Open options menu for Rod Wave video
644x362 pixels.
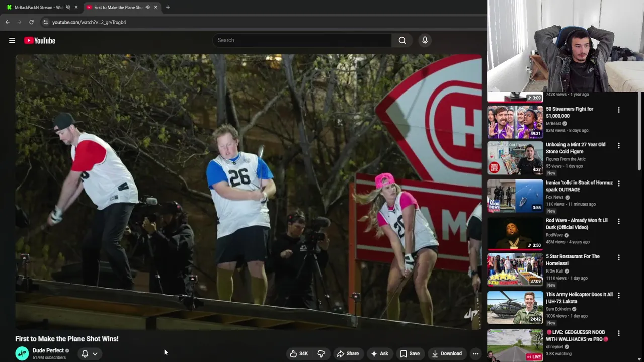[x=619, y=221]
